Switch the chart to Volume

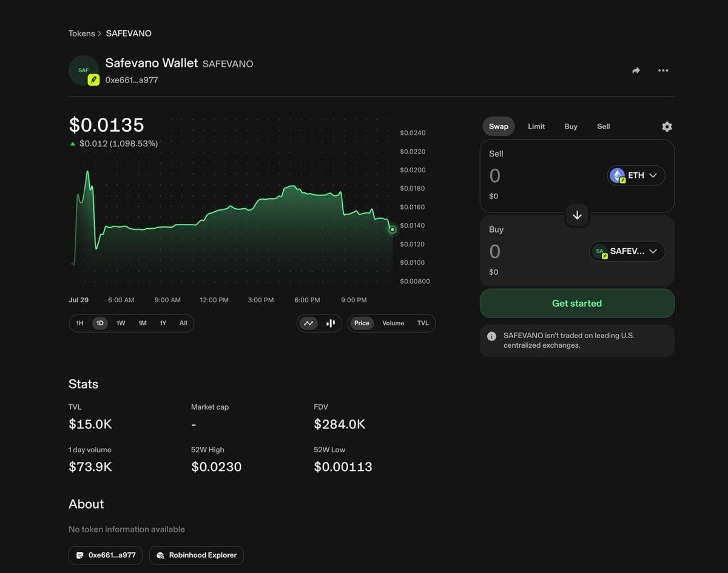393,323
